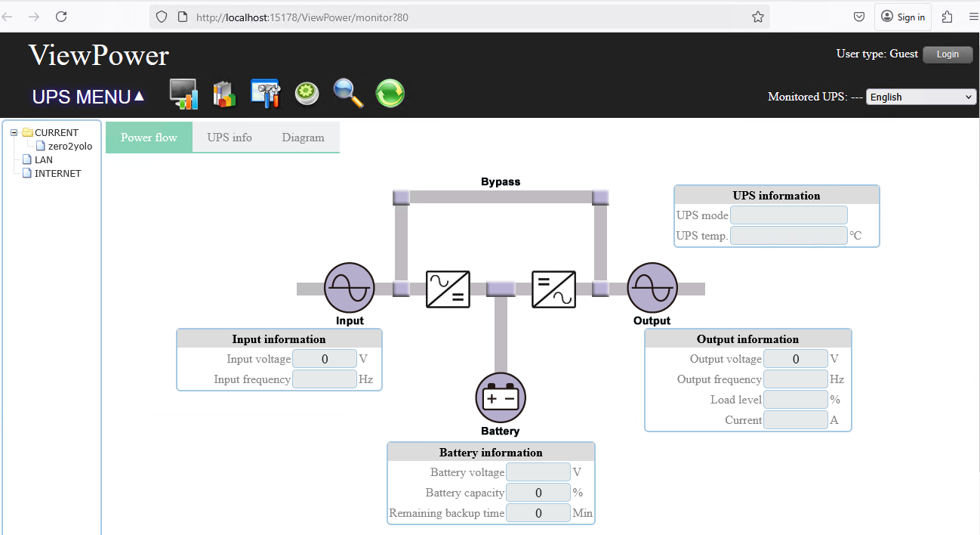Select the magnifier device search icon

click(348, 92)
